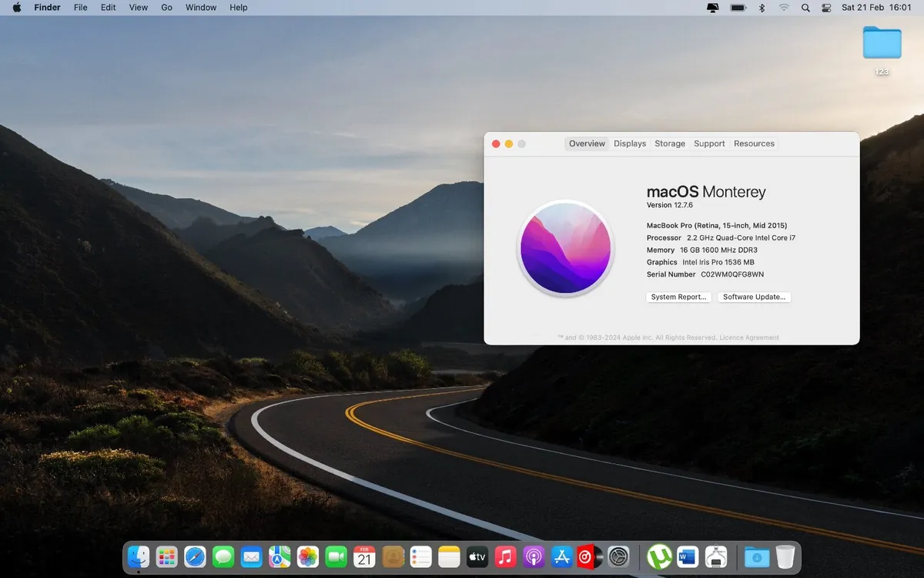The height and width of the screenshot is (578, 924).
Task: Open Safari from the Dock
Action: pyautogui.click(x=195, y=556)
